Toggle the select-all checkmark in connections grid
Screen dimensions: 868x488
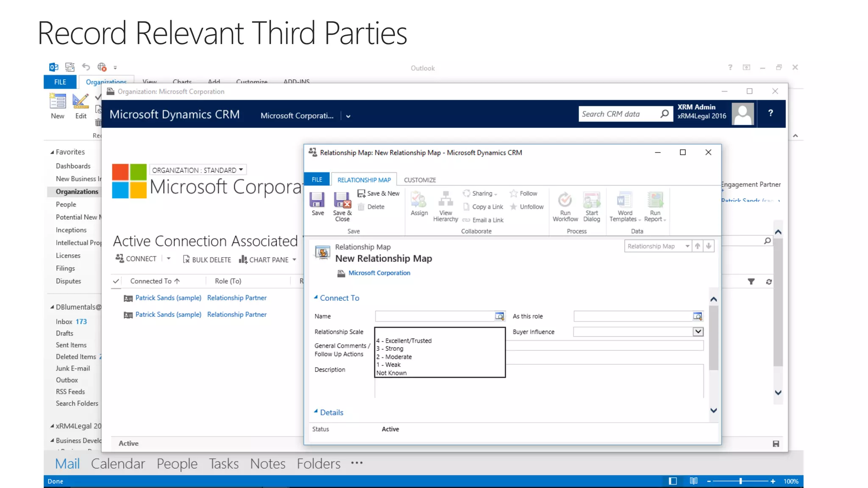(116, 281)
